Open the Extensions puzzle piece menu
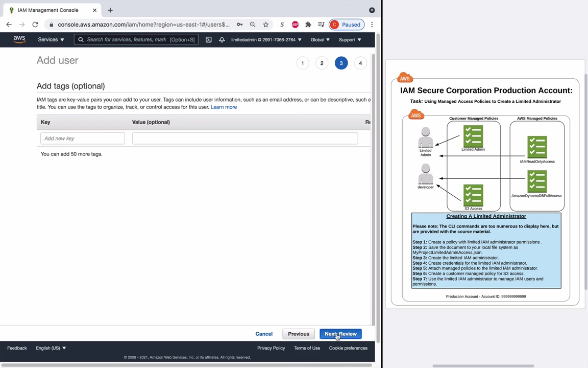Screen dimensions: 588x368 (x=308, y=25)
